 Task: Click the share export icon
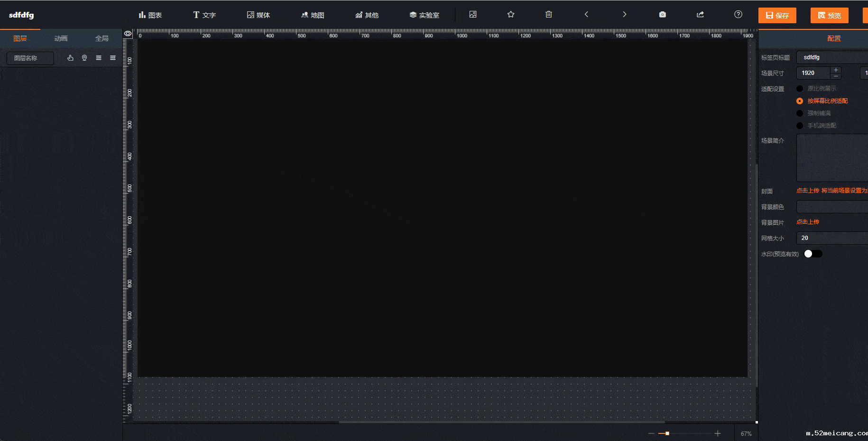(x=700, y=15)
